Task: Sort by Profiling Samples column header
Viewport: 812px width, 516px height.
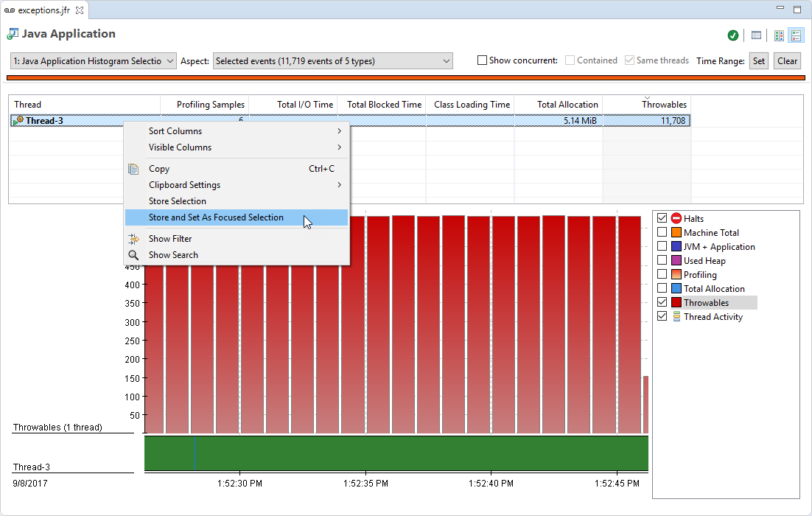Action: coord(205,104)
